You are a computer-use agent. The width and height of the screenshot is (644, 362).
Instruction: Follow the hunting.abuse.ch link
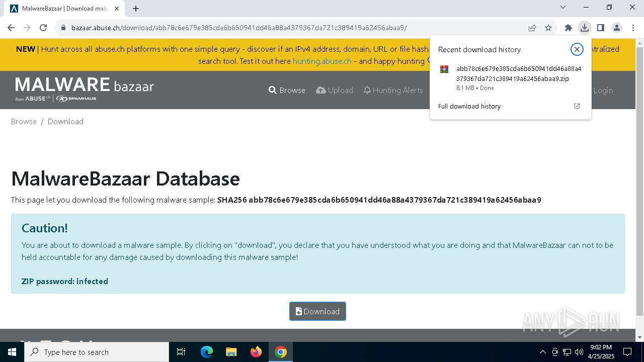coord(322,61)
